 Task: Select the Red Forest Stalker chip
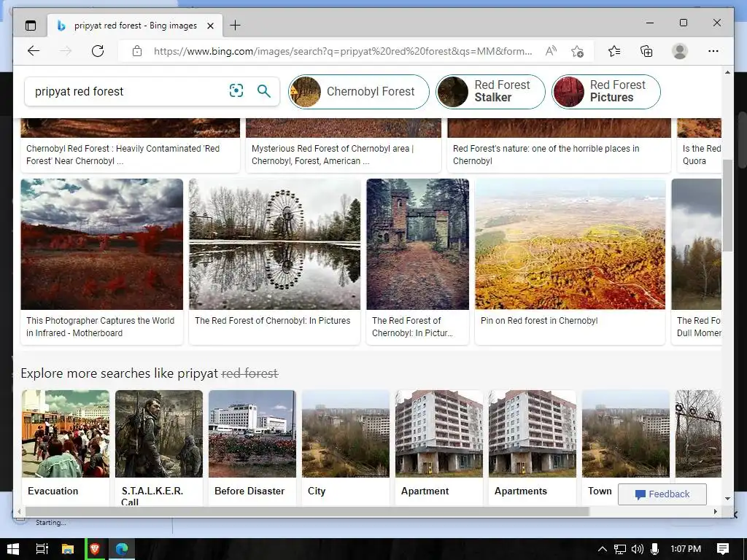(x=490, y=91)
